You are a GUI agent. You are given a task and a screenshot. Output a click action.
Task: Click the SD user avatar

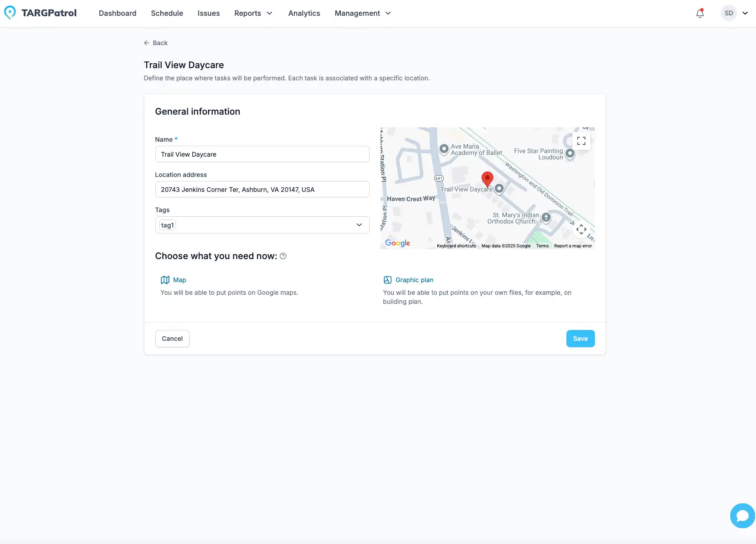(729, 13)
